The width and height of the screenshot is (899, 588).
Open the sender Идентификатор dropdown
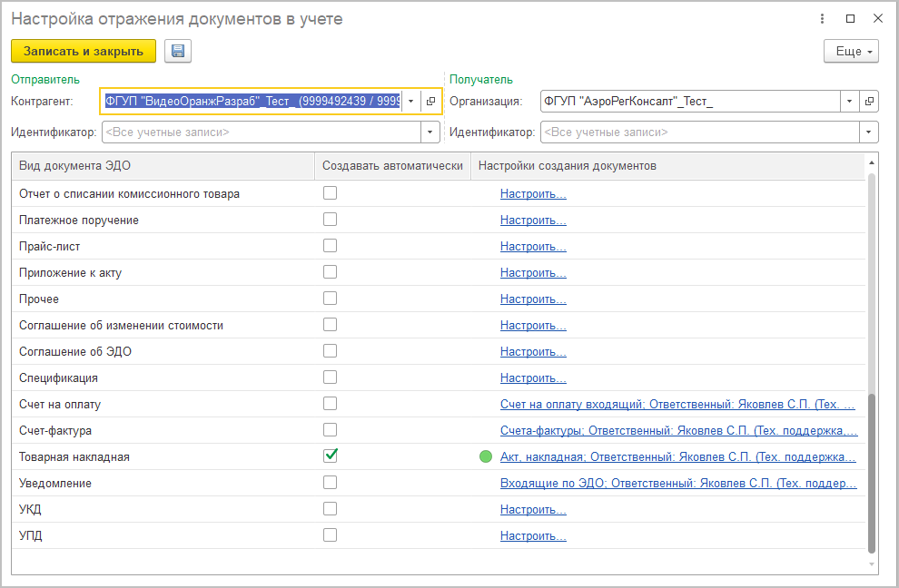pyautogui.click(x=430, y=132)
